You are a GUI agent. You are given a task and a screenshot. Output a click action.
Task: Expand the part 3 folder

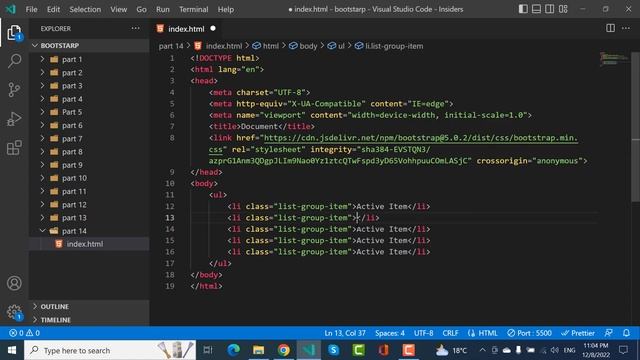tap(89, 86)
